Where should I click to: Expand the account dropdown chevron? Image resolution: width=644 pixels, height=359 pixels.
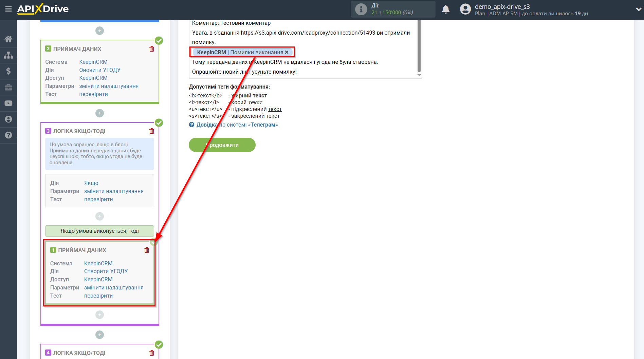tap(638, 10)
